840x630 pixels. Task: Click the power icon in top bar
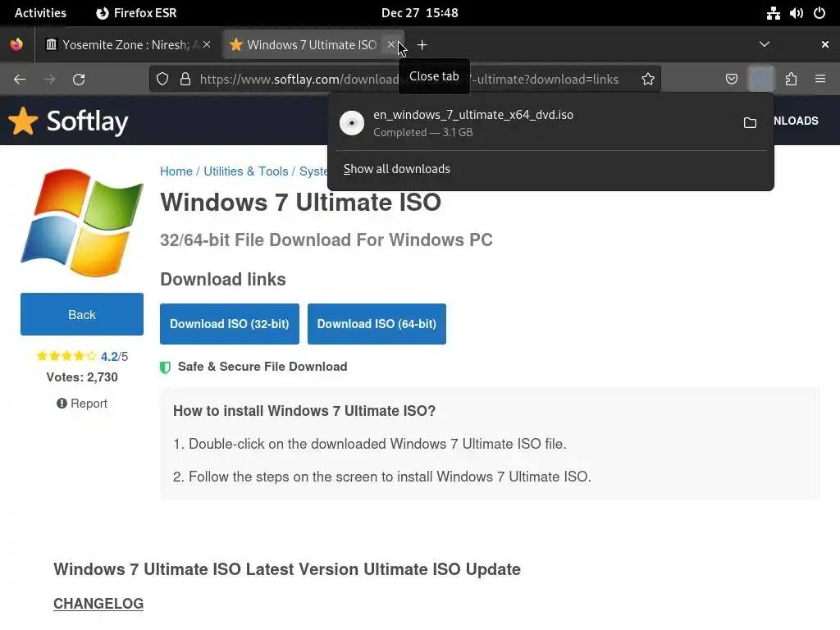tap(819, 13)
